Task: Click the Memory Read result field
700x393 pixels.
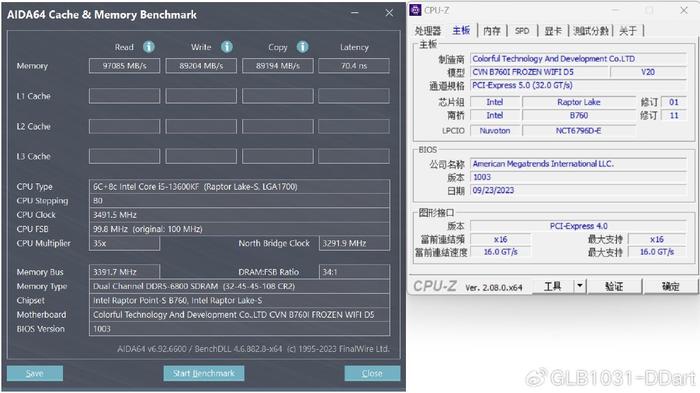Action: 125,66
